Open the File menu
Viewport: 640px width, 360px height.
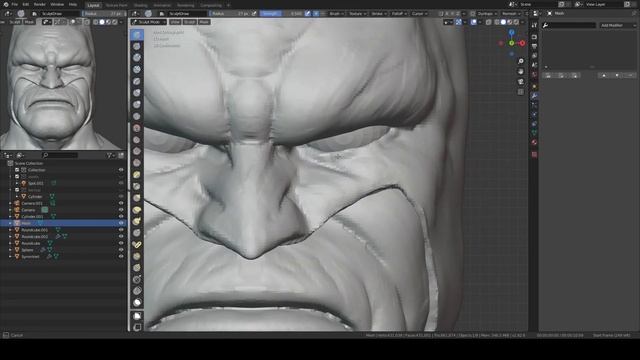click(x=15, y=4)
